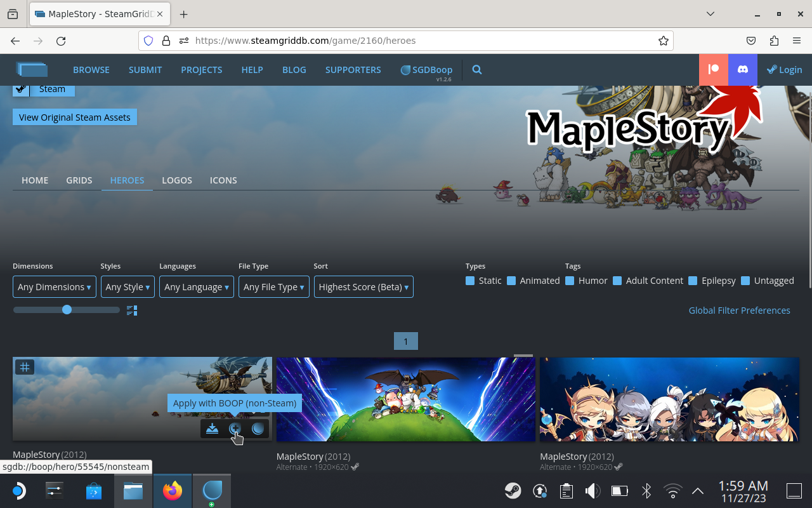Screen dimensions: 812x508
Task: Toggle the Epilepsy tag checkbox
Action: pos(693,281)
